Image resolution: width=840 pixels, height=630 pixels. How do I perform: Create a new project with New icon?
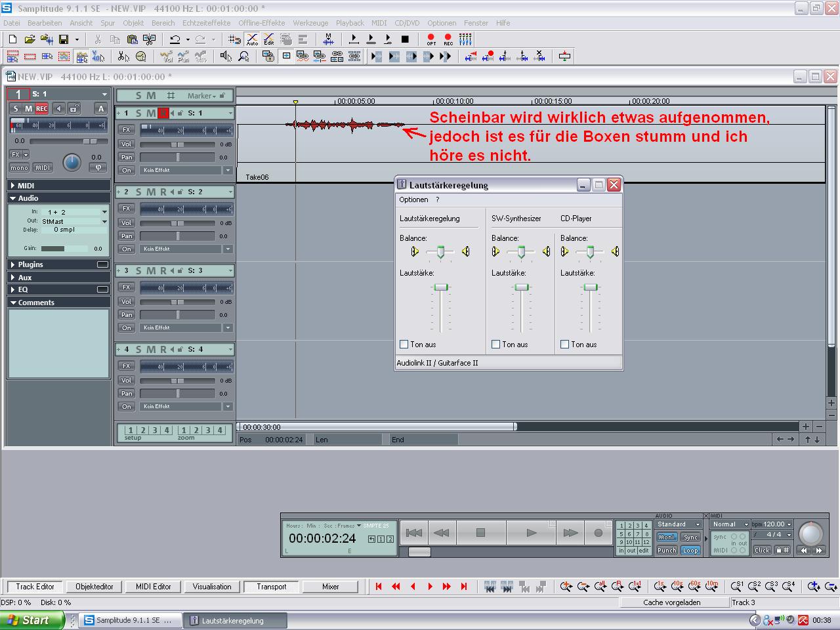[x=12, y=39]
